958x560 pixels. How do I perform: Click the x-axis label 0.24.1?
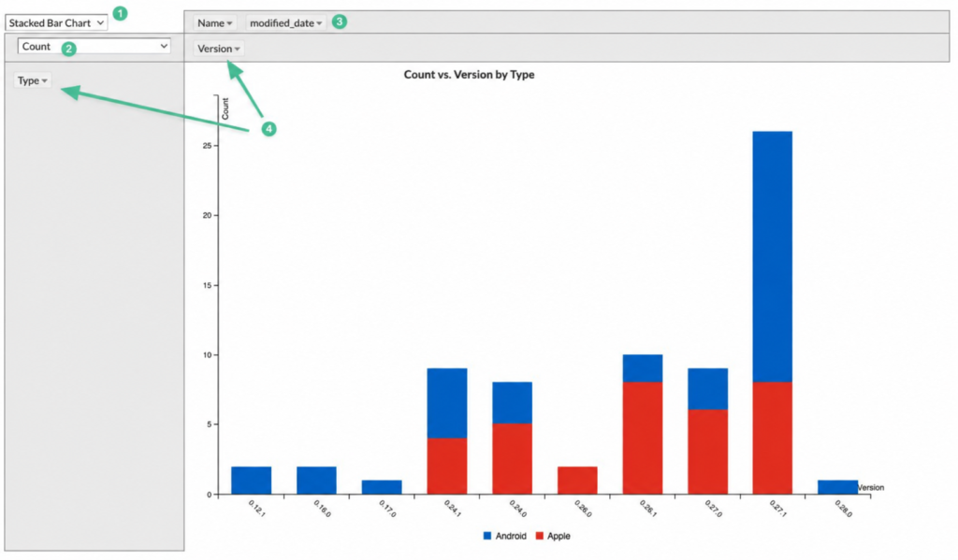tap(453, 508)
